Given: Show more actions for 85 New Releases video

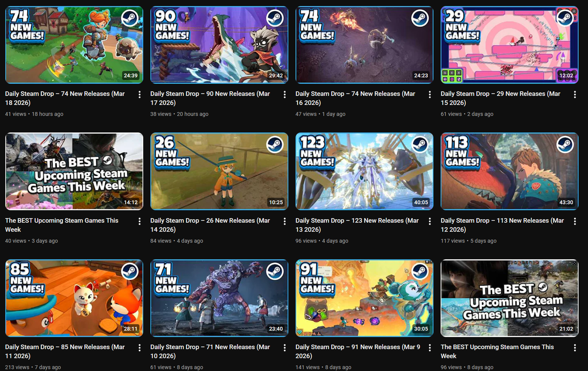Looking at the screenshot, I should tap(139, 348).
